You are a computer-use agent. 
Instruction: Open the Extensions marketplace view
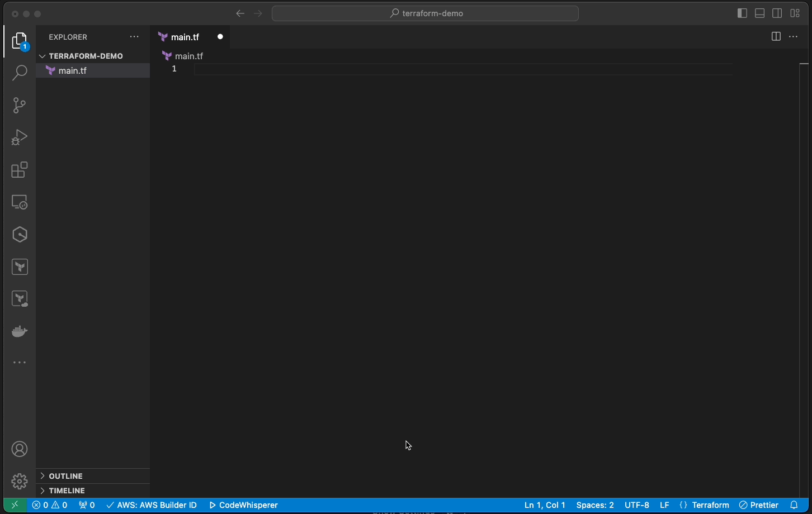pyautogui.click(x=20, y=170)
